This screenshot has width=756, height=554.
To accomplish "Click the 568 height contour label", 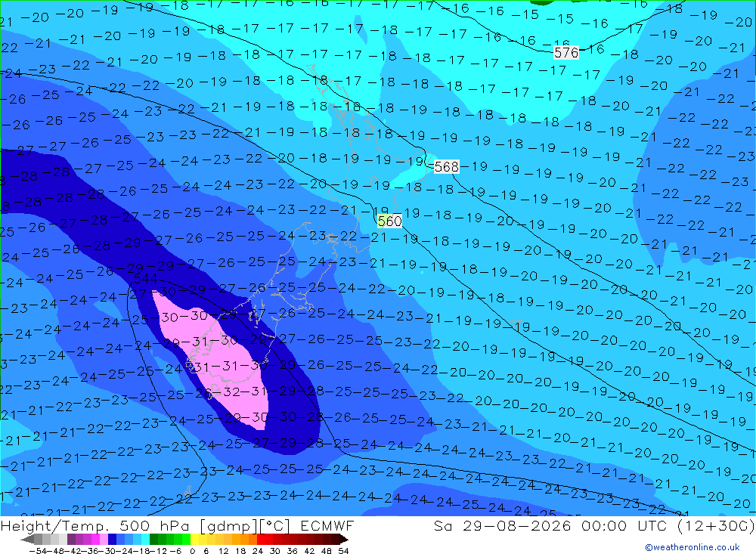I will click(447, 167).
